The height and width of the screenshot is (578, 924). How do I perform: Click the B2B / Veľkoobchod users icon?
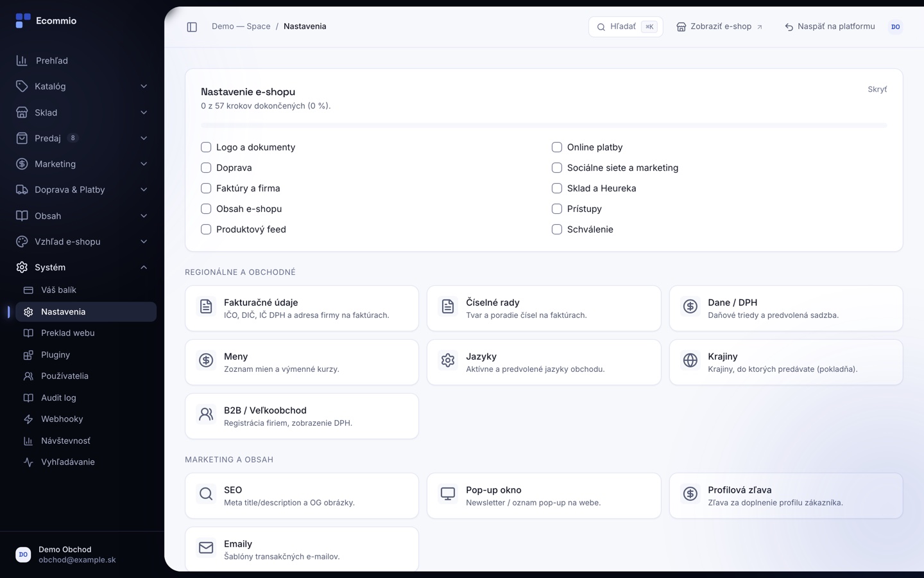[x=206, y=414]
